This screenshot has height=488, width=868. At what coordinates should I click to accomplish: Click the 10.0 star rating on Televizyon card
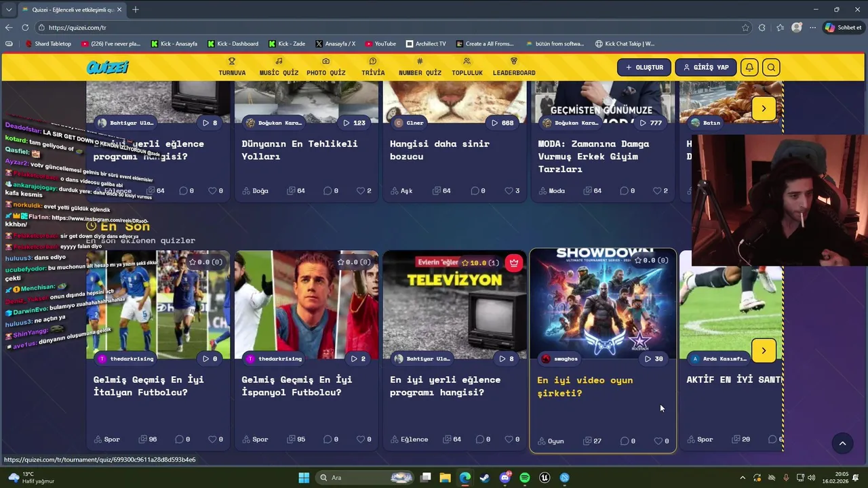click(481, 262)
